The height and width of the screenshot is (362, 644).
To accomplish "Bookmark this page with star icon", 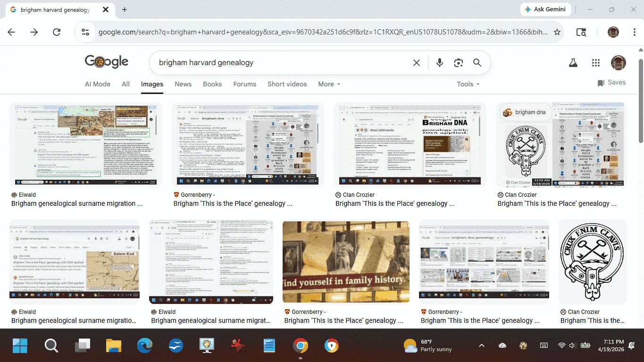I will [x=557, y=32].
